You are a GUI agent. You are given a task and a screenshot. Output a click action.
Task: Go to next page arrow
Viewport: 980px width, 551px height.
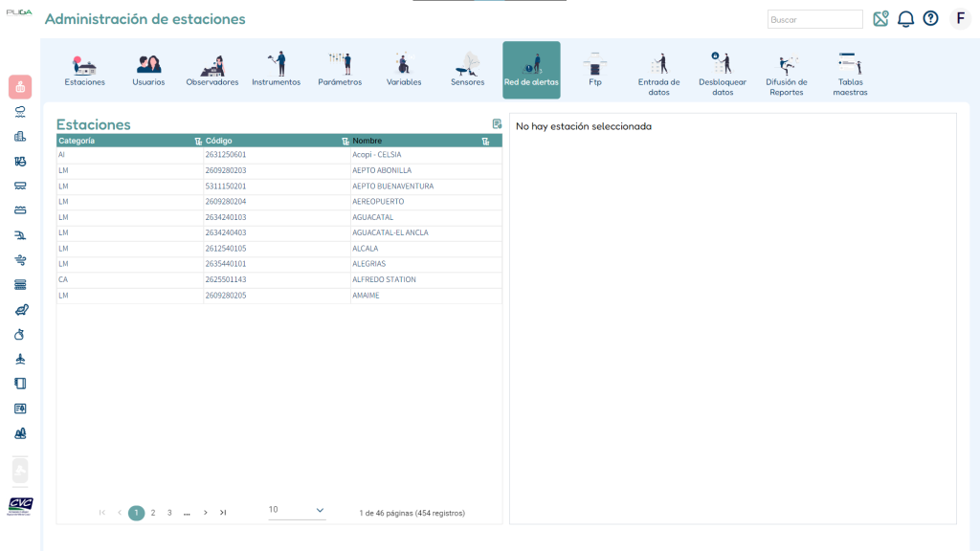(x=206, y=513)
